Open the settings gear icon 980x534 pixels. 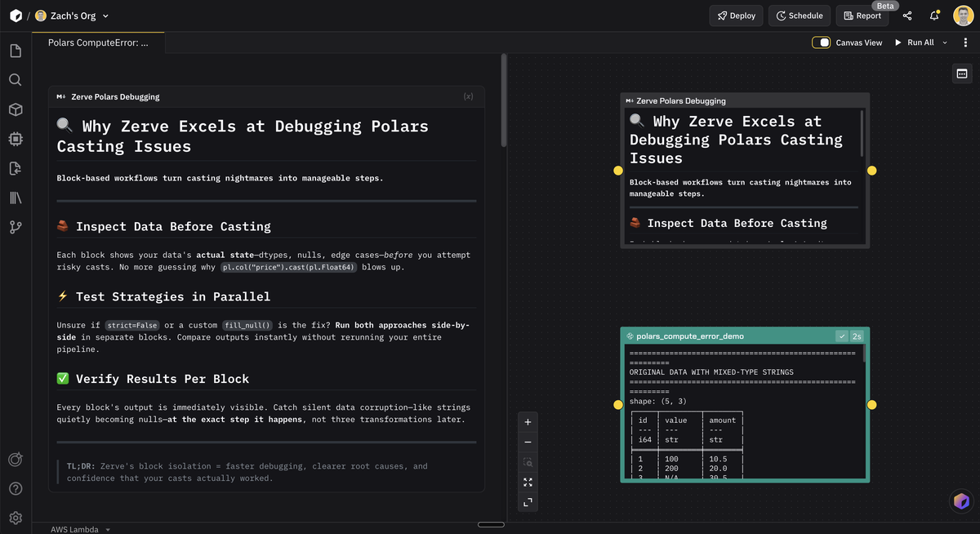(16, 518)
